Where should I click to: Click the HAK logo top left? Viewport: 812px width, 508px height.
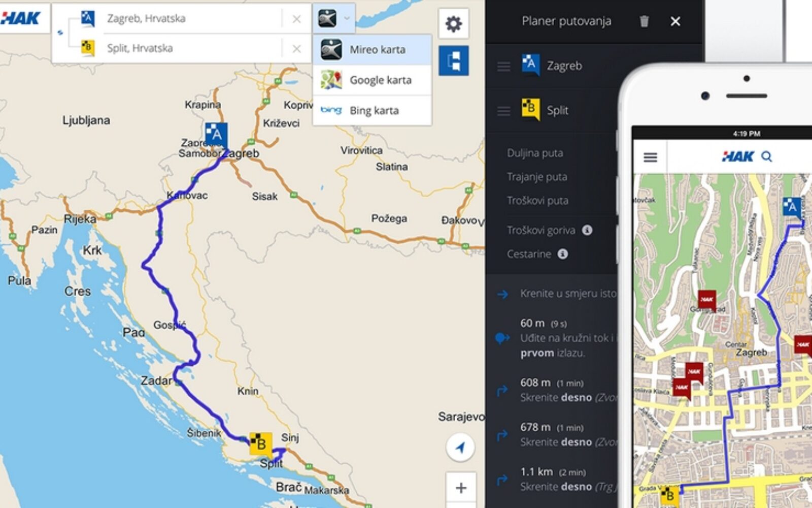pos(20,19)
